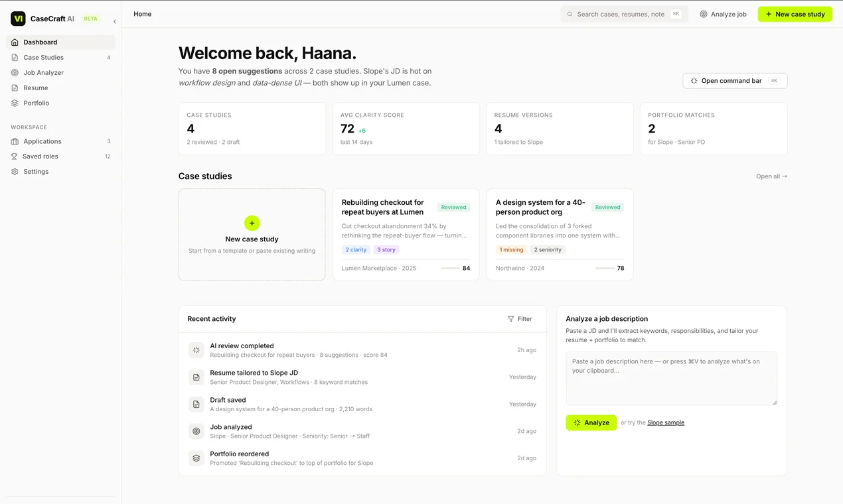This screenshot has height=504, width=843.
Task: Click the Reviewed badge on Lumen case
Action: (453, 208)
